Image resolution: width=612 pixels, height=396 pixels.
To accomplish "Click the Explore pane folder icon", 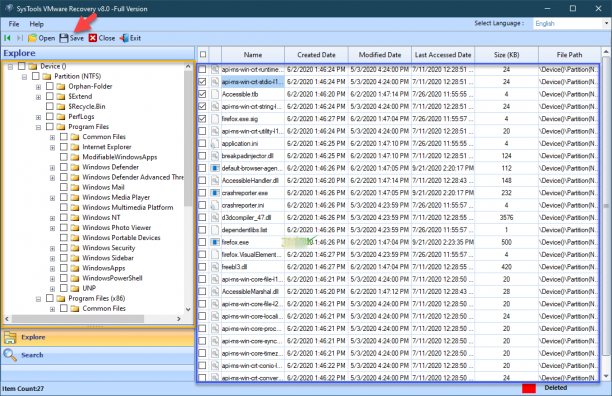I will click(x=10, y=337).
